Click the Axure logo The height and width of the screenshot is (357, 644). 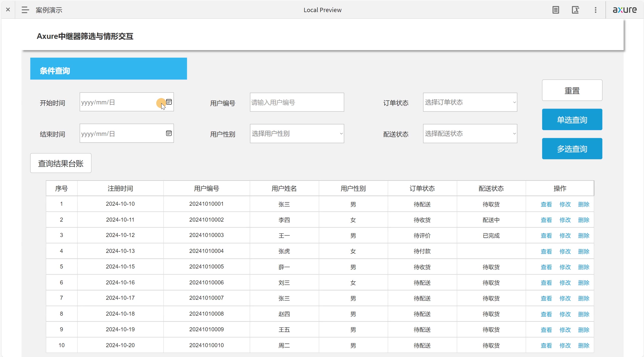click(x=625, y=10)
